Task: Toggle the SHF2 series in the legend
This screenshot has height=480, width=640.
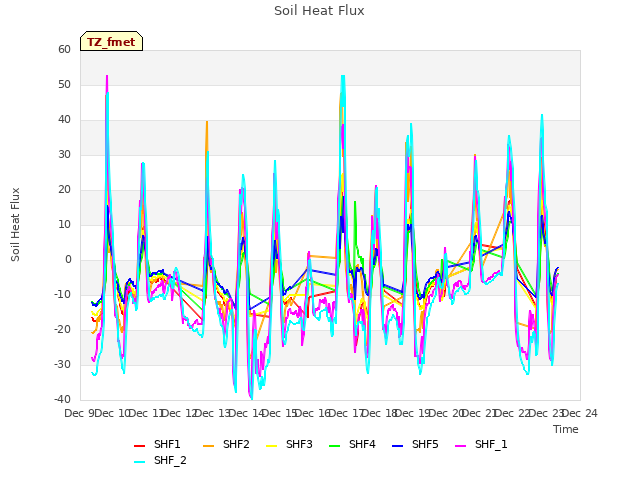Action: click(x=226, y=444)
